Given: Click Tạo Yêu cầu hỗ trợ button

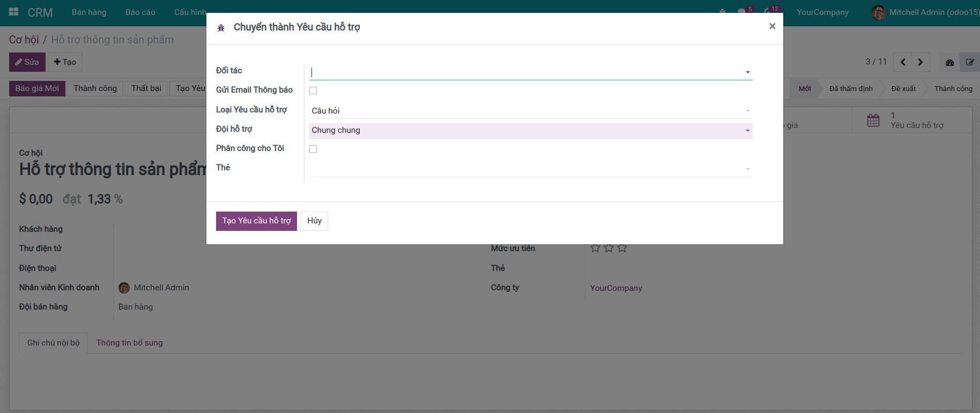Looking at the screenshot, I should point(256,221).
